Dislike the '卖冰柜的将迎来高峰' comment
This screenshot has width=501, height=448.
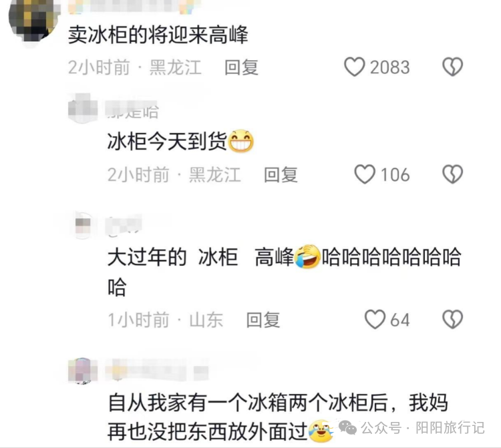tap(452, 67)
